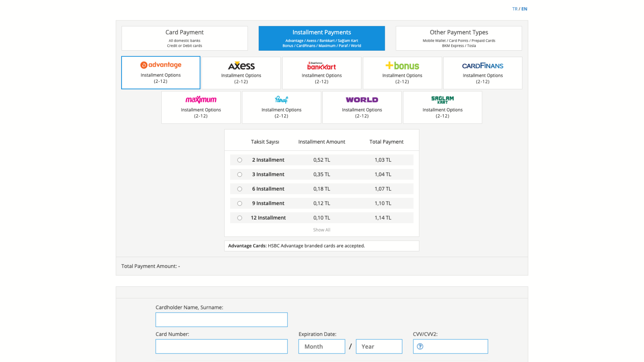Select the Advantage card logo option

[x=161, y=65]
